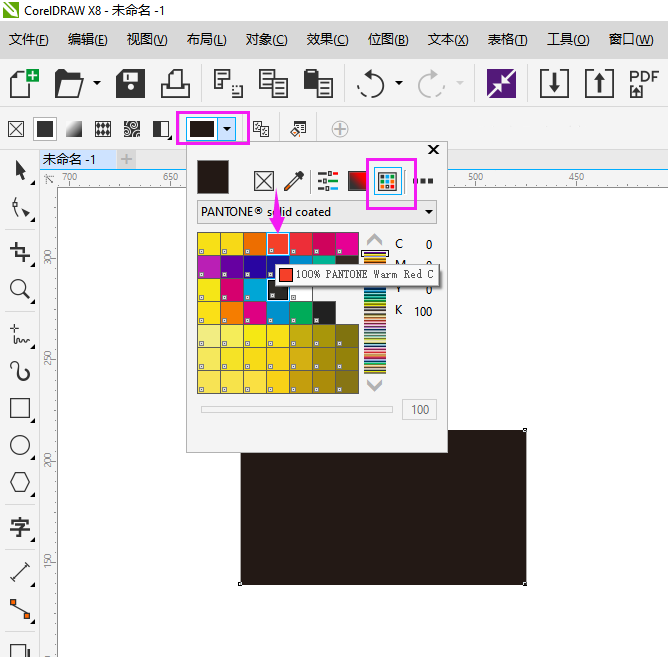Copy the selection using the toolbar
This screenshot has height=657, width=668.
(273, 83)
